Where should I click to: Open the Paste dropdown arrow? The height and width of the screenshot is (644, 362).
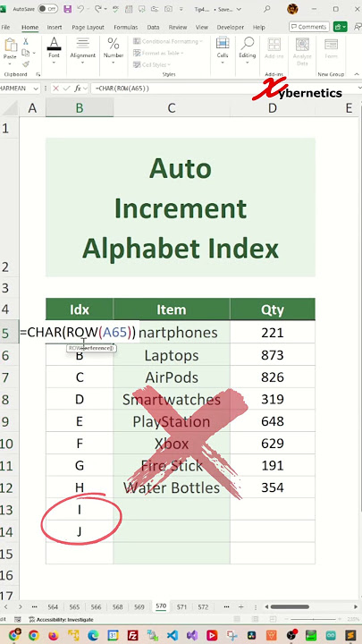[x=10, y=64]
